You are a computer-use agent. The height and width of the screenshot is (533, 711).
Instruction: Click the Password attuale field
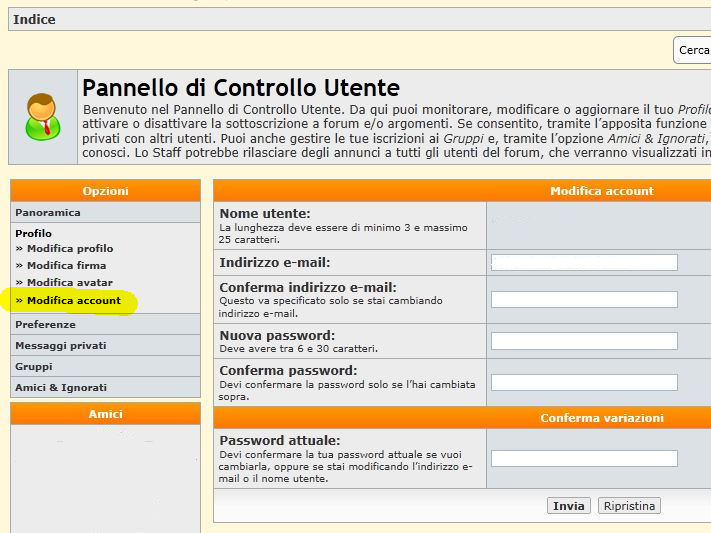584,459
